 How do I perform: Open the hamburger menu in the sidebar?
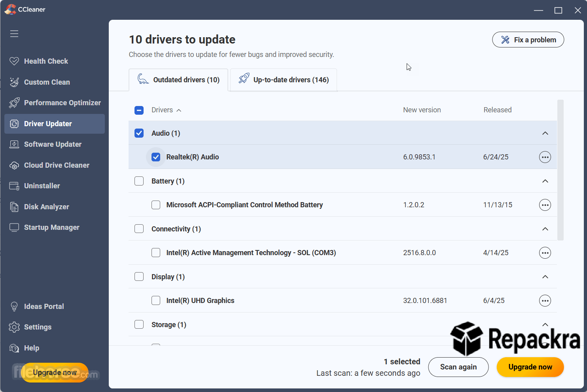point(14,34)
